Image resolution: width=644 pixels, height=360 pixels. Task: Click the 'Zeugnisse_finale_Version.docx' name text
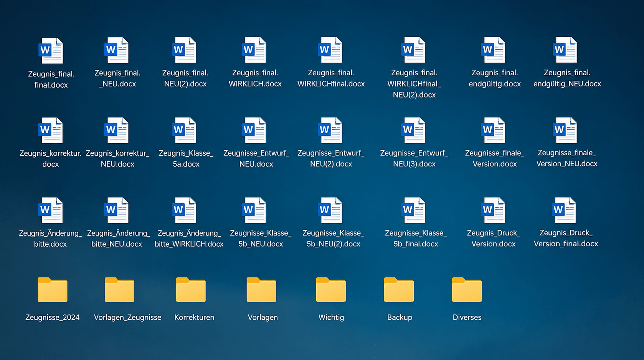click(495, 158)
